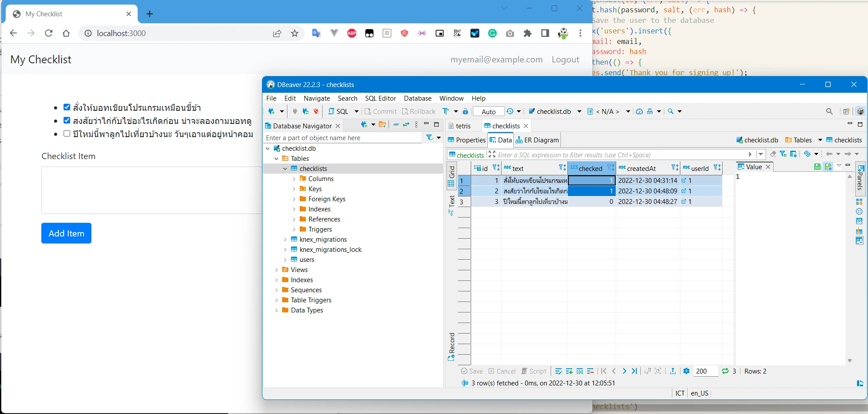Click the Open Perspective icon in DBeaver
The height and width of the screenshot is (414, 868).
tap(846, 111)
